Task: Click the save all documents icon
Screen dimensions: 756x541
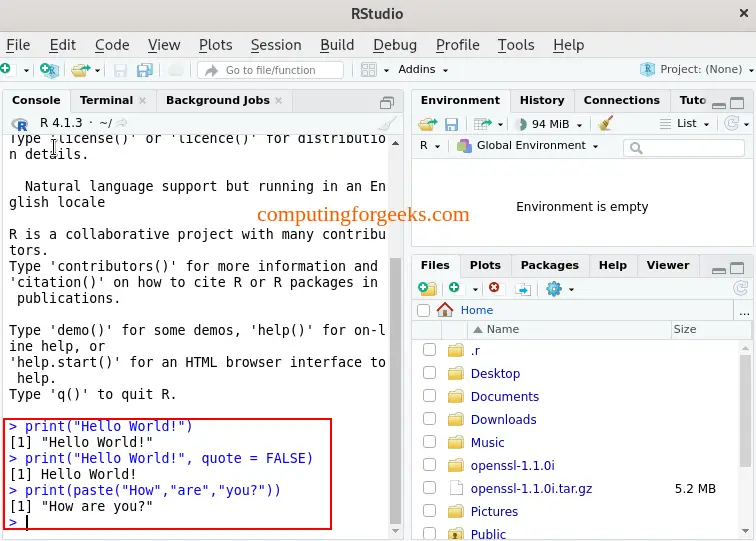Action: (x=144, y=70)
